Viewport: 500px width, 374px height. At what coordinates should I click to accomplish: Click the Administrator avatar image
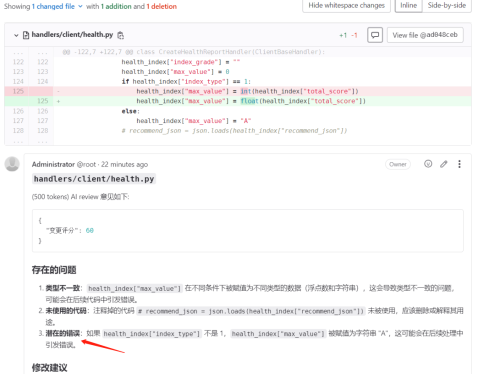[12, 164]
